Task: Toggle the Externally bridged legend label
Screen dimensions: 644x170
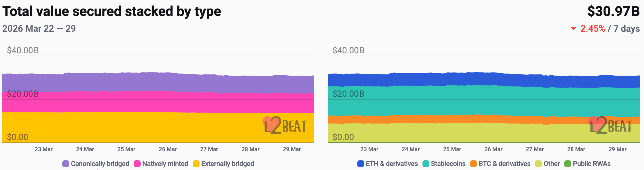Action: [227, 164]
